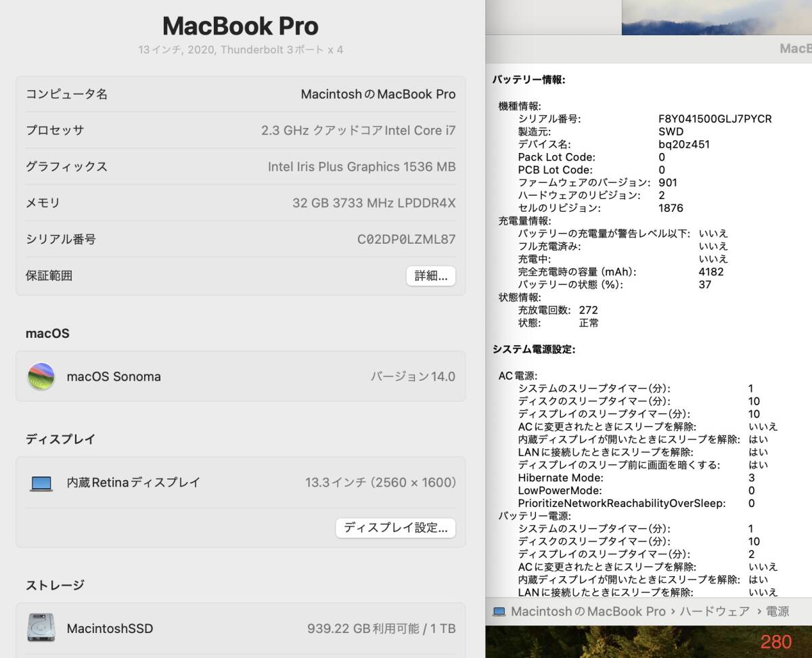Click LowPowerMode row
Image resolution: width=812 pixels, height=658 pixels.
[637, 490]
